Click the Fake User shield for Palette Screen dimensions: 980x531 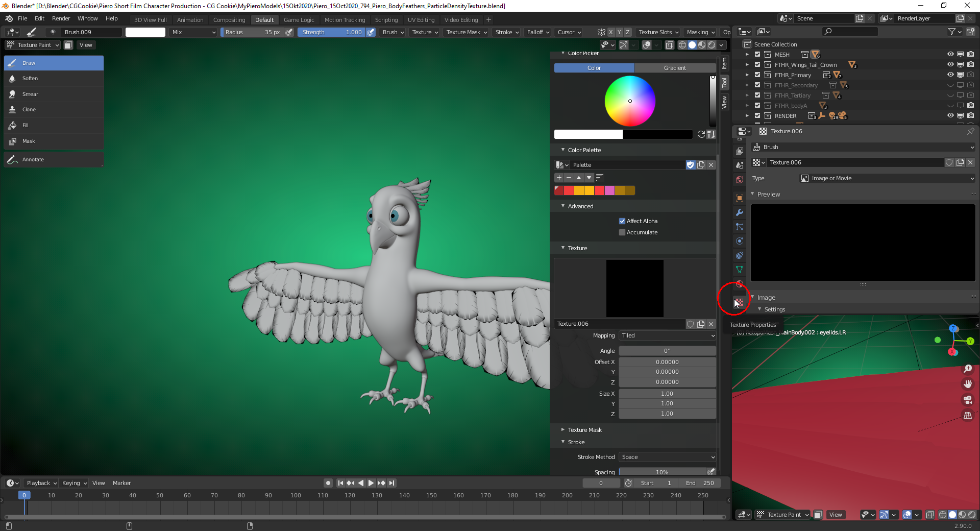pyautogui.click(x=691, y=165)
